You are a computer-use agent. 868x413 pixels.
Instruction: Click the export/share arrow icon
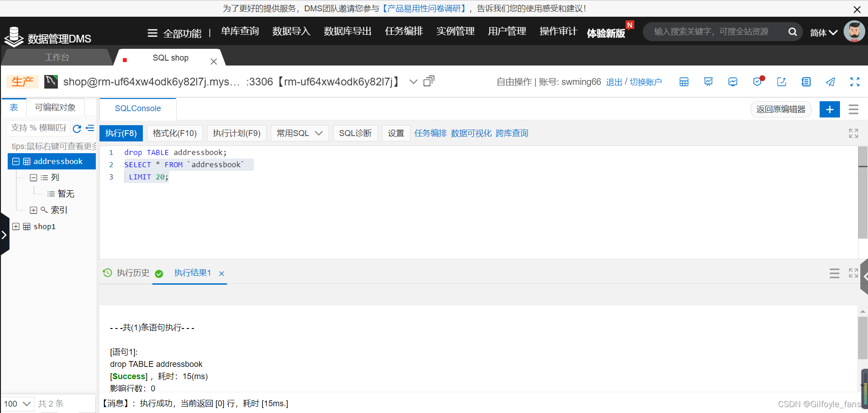[x=782, y=82]
